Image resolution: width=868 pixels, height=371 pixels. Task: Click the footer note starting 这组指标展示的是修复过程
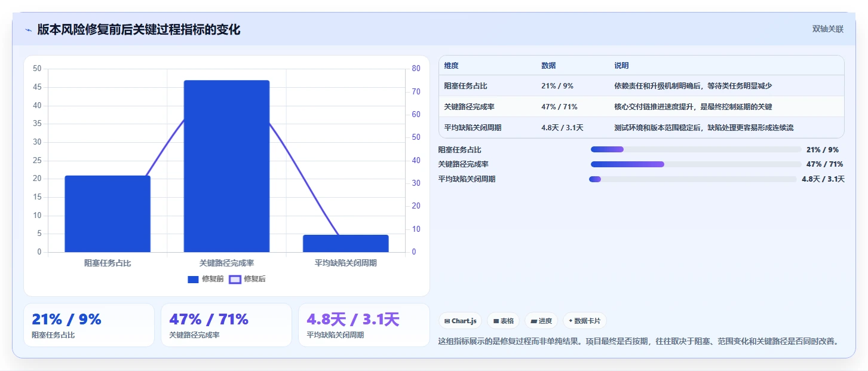tap(640, 341)
